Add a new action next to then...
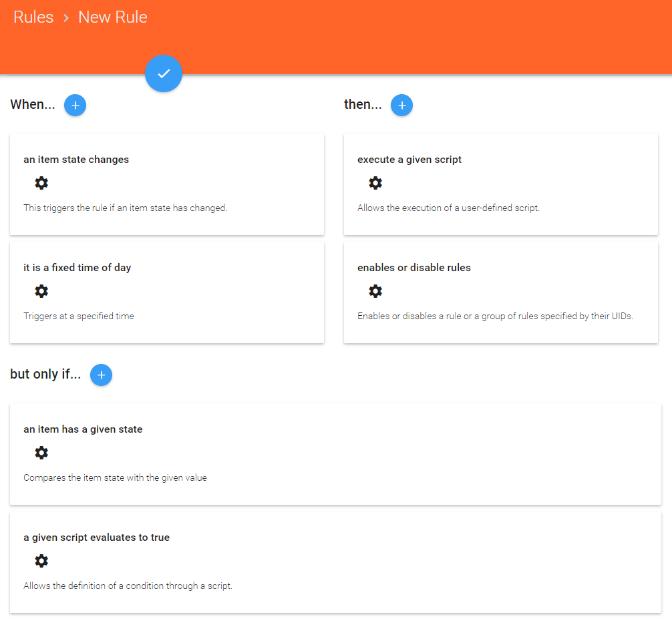 (x=401, y=105)
